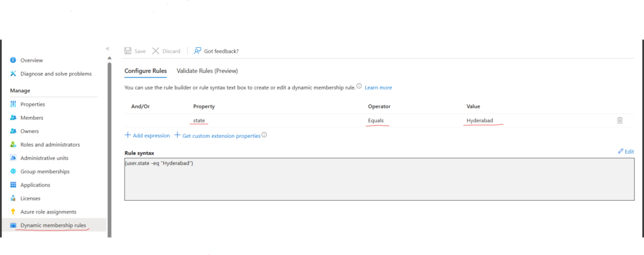Open Administrative units
Image resolution: width=644 pixels, height=255 pixels.
tap(44, 158)
